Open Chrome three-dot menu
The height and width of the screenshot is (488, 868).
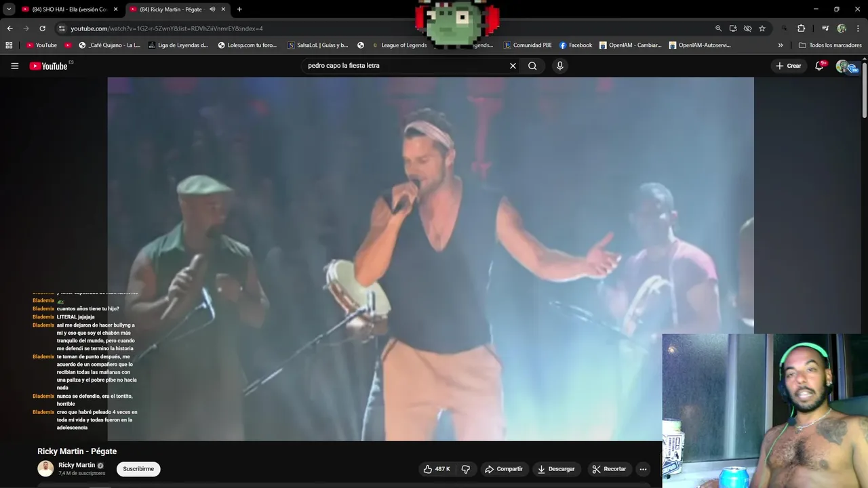coord(857,28)
